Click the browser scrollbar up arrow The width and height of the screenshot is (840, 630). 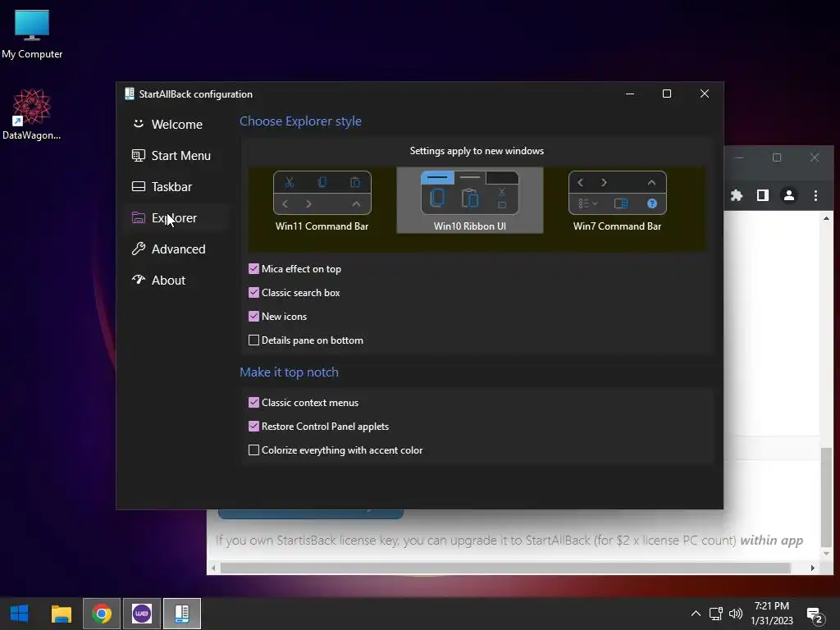(826, 218)
